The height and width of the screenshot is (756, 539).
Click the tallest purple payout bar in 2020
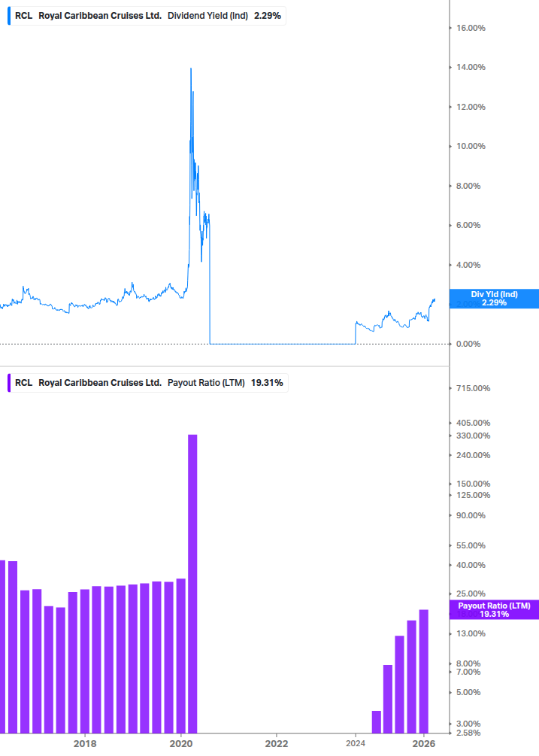click(192, 584)
